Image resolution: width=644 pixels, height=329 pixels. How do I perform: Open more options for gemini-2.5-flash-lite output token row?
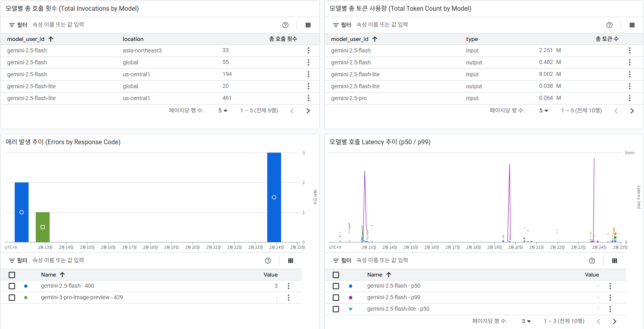coord(630,86)
